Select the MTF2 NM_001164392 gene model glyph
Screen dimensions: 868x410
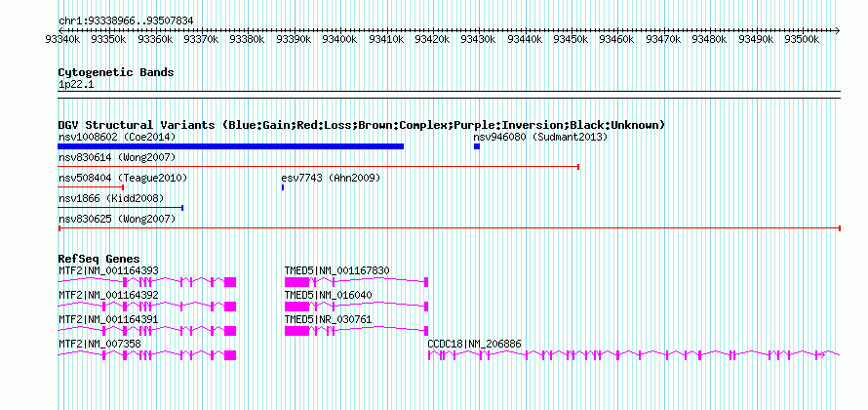(x=147, y=306)
